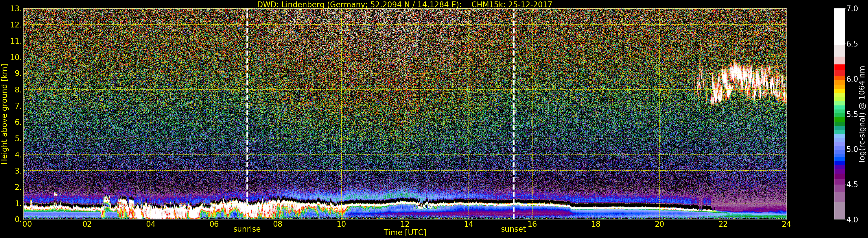868x238 pixels.
Task: Click the colorbar tick label "6.5"
Action: 852,44
